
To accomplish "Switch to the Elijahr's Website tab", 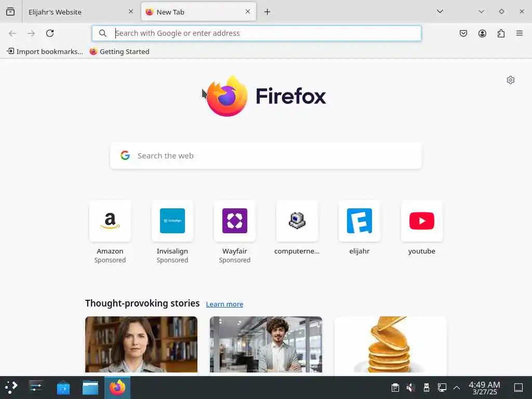I will 79,12.
